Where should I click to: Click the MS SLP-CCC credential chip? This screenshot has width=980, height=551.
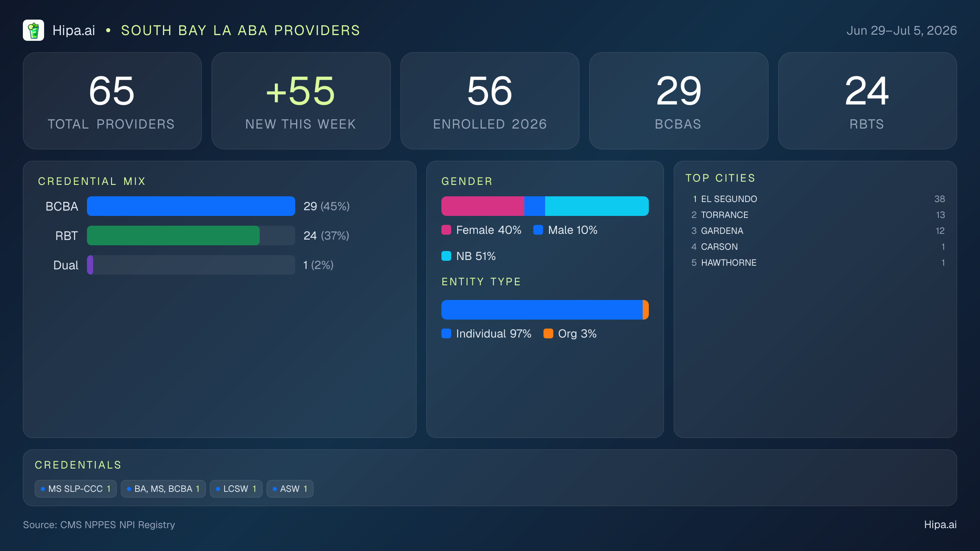[x=76, y=489]
